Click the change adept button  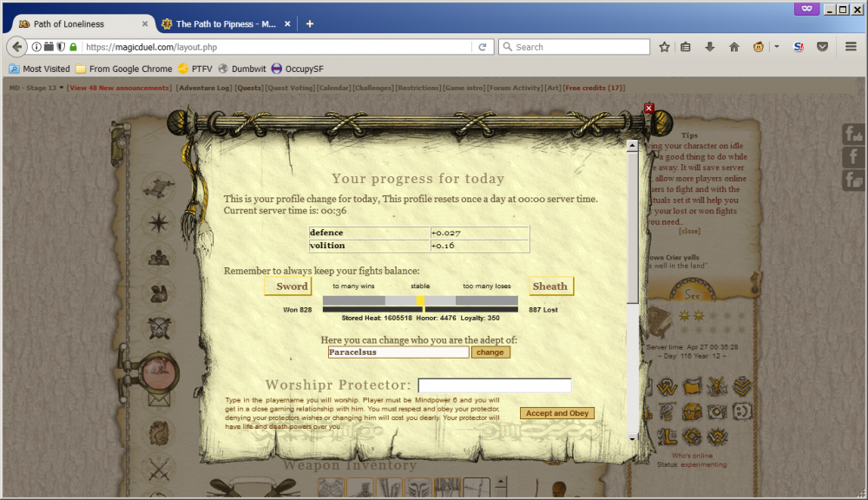tap(490, 352)
